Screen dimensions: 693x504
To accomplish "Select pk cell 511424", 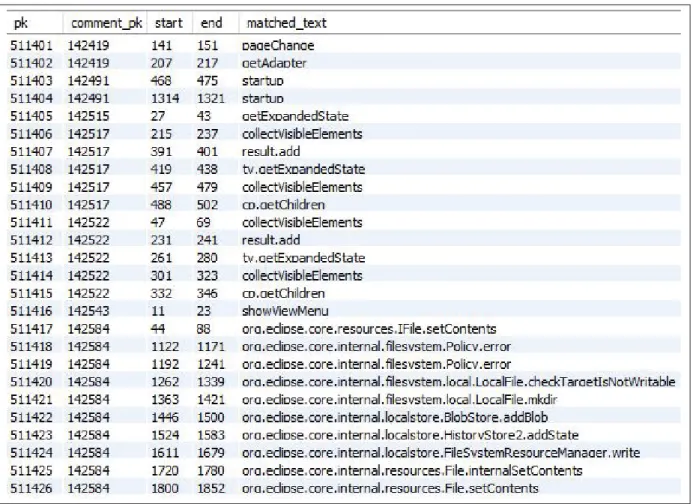I will (31, 453).
